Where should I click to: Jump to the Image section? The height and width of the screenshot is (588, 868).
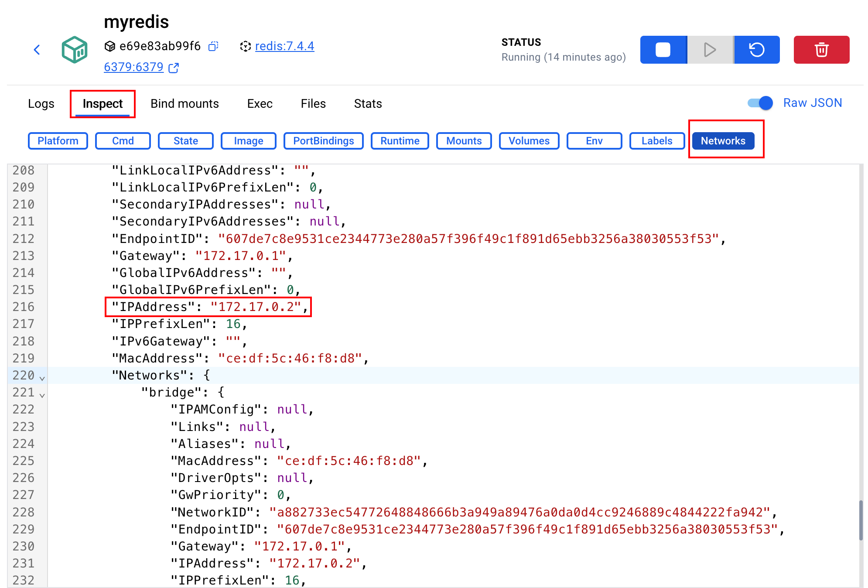point(249,141)
